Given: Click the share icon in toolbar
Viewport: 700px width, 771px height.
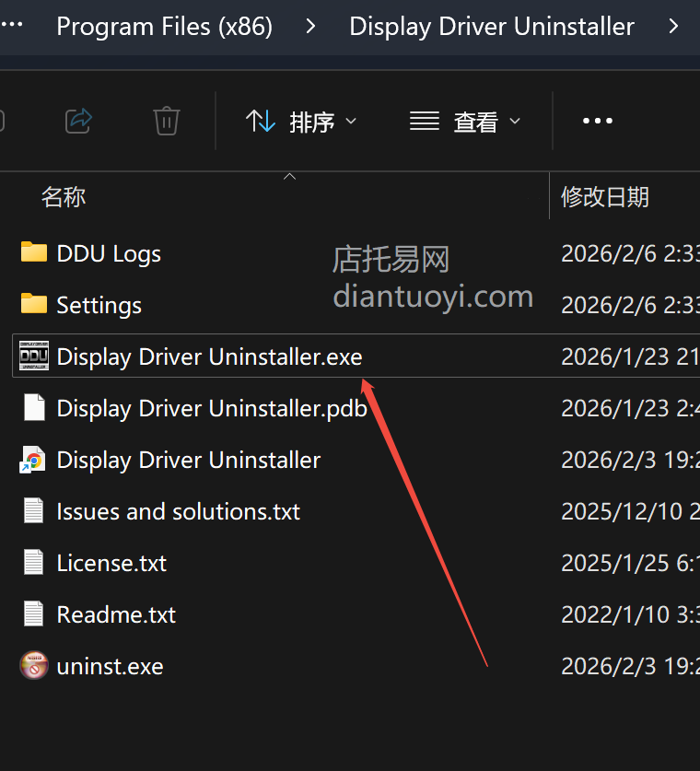Looking at the screenshot, I should (78, 121).
